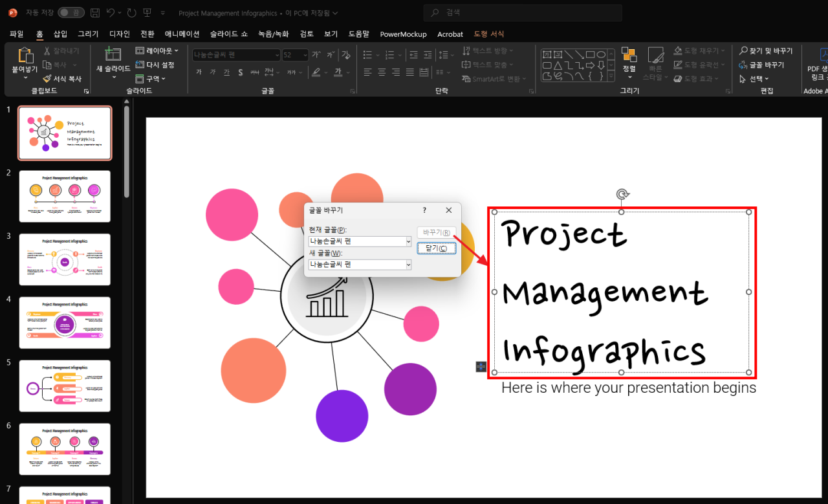Screen dimensions: 828x504
Task: Toggle justify text alignment button
Action: point(410,72)
